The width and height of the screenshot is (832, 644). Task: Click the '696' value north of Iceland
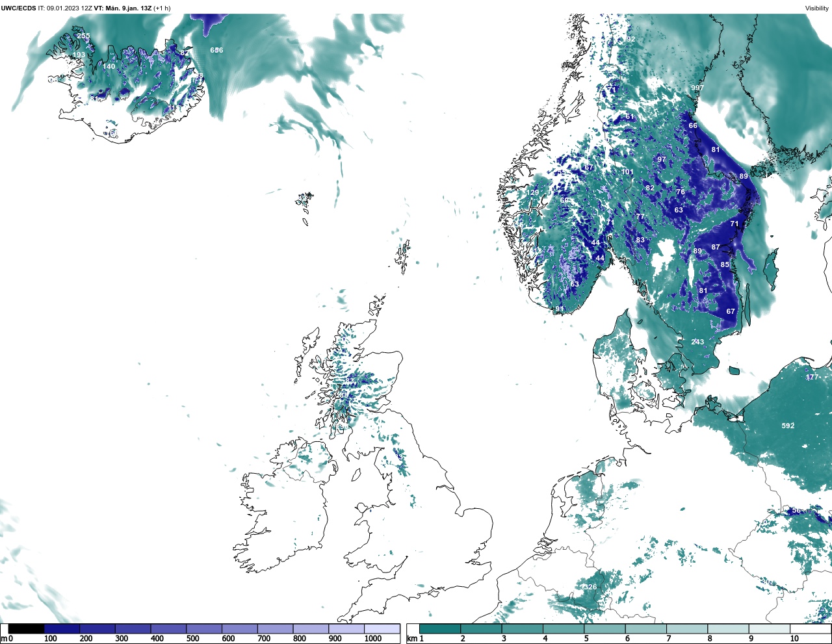(x=216, y=50)
